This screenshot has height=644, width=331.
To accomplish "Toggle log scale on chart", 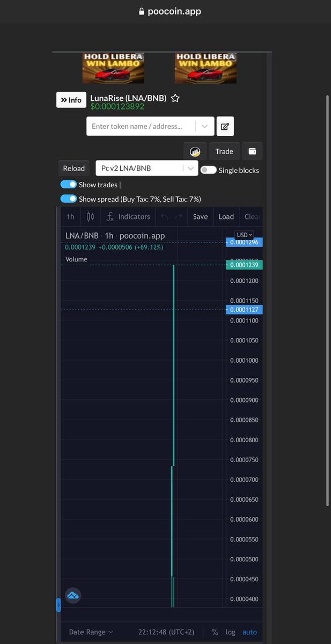I will [230, 632].
